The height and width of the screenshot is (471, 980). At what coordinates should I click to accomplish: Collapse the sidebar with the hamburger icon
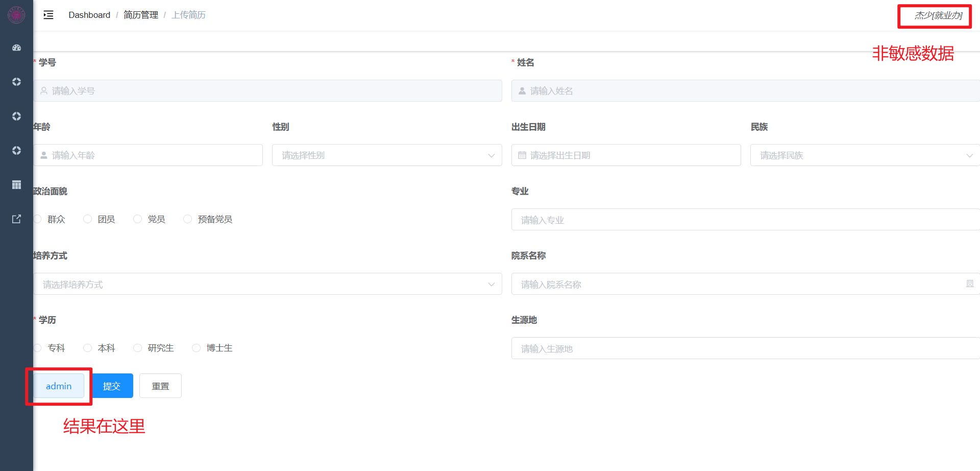click(48, 15)
